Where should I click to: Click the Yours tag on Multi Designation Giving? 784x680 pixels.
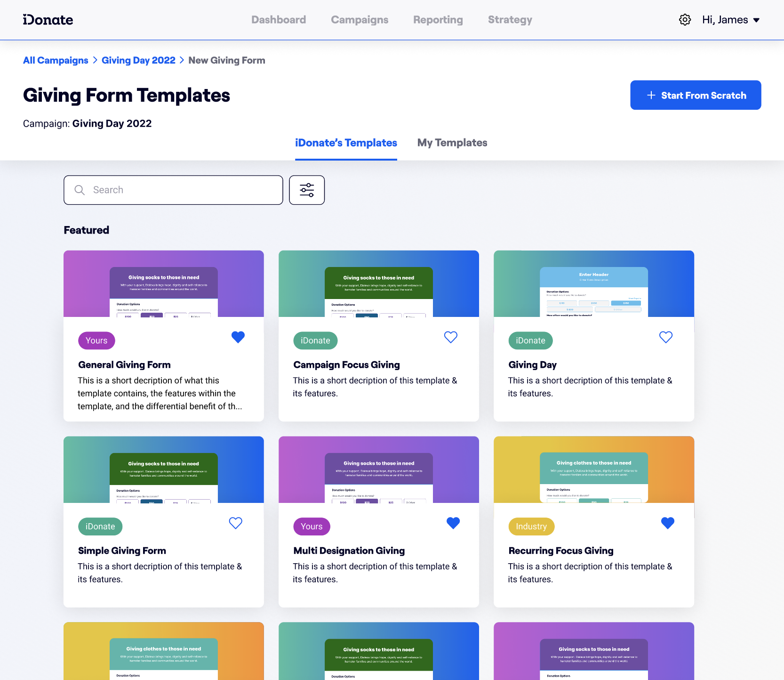312,526
